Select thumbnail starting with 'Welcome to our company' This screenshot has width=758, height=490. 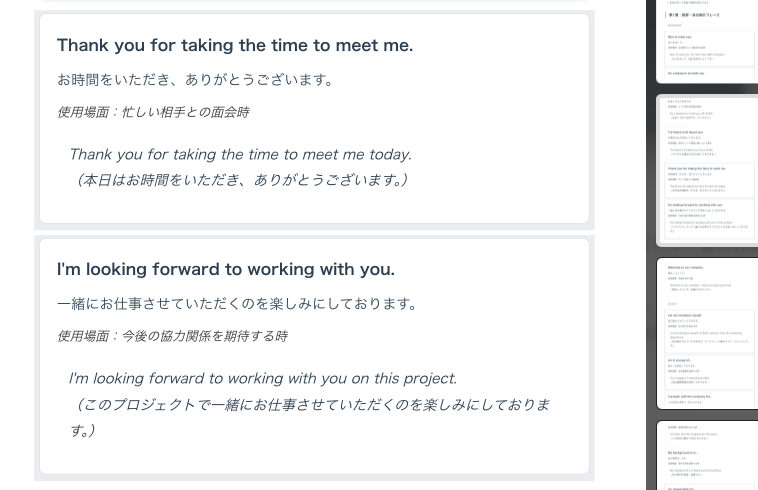[x=707, y=332]
